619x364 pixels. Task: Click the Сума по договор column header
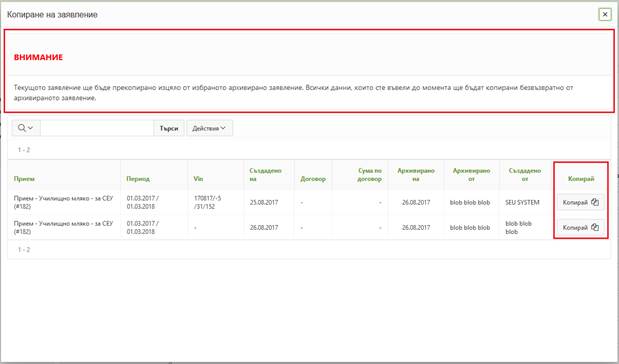click(x=370, y=174)
